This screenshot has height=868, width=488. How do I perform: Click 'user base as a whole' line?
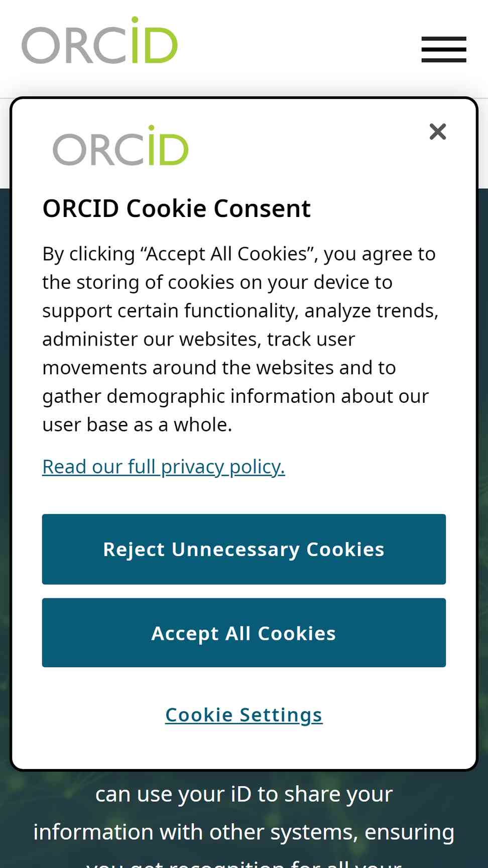[137, 425]
